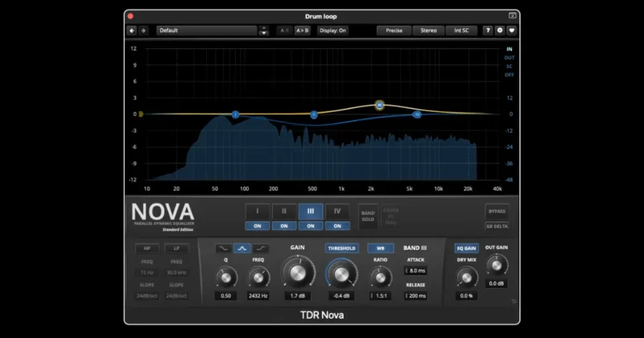Click the RATIO knob
The height and width of the screenshot is (338, 644).
point(381,278)
